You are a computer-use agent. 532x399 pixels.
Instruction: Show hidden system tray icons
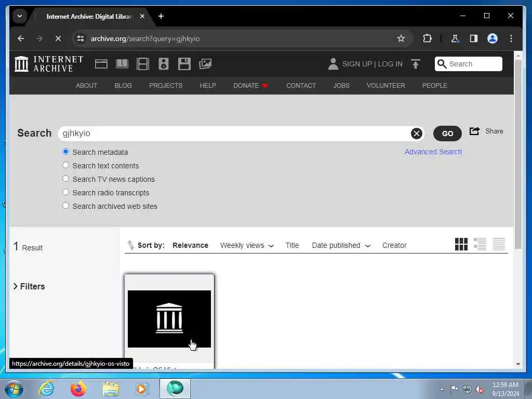(442, 389)
